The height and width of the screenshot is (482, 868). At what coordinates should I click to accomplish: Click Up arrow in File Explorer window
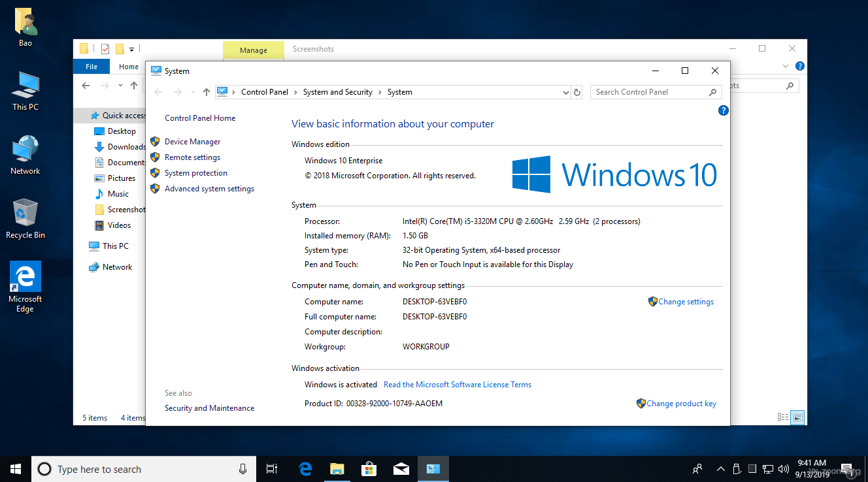pyautogui.click(x=134, y=86)
